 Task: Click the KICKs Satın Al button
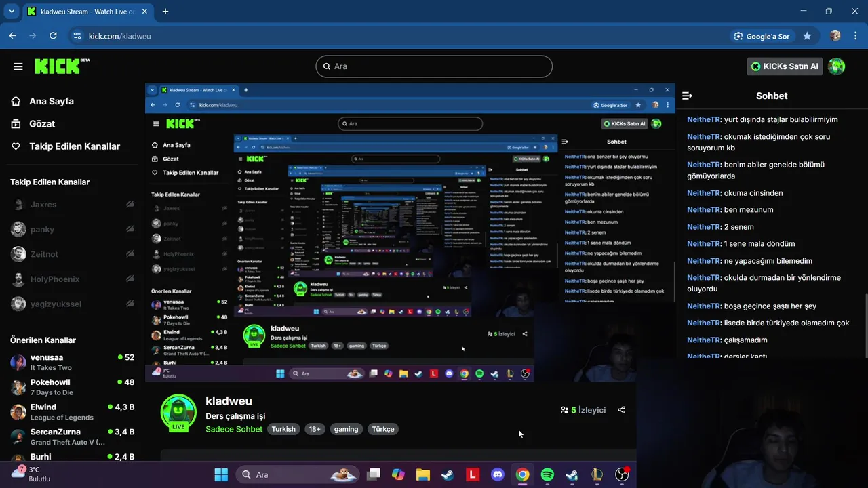pos(785,66)
